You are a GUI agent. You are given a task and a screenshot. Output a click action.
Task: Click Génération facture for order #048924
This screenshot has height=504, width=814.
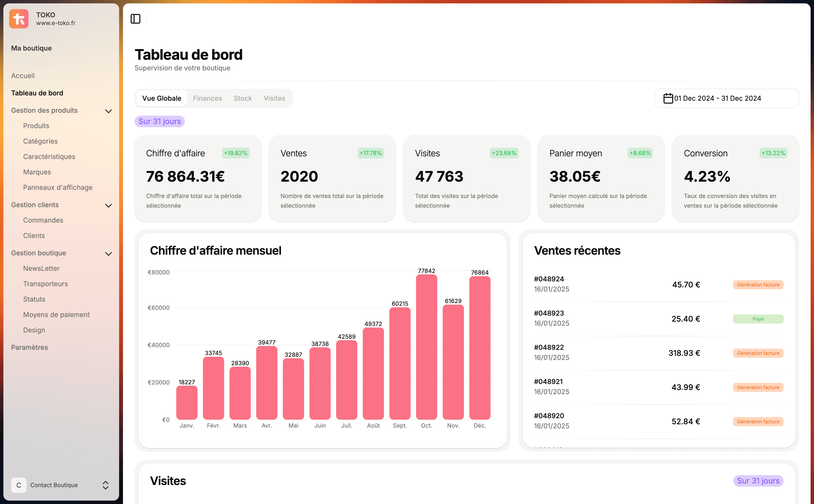pos(758,285)
